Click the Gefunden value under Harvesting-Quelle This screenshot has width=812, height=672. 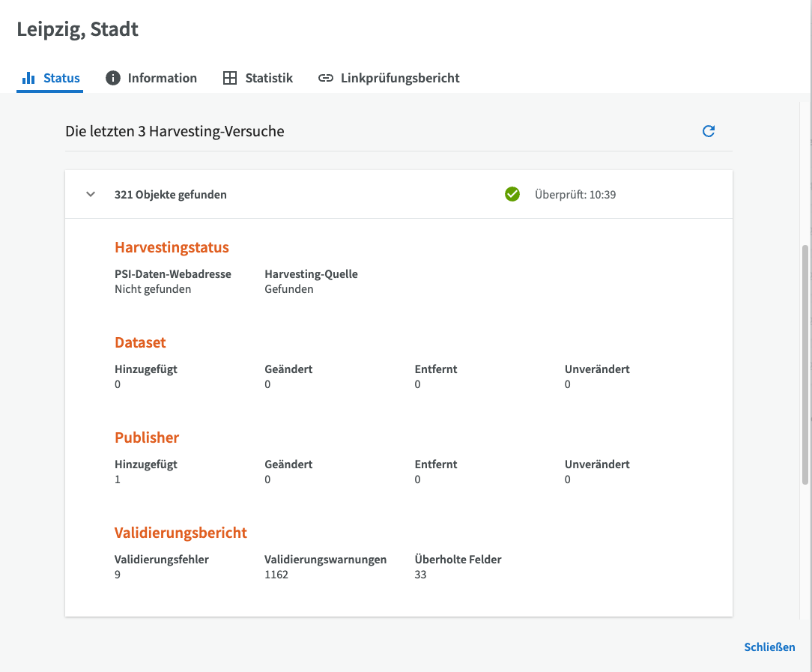pyautogui.click(x=289, y=289)
